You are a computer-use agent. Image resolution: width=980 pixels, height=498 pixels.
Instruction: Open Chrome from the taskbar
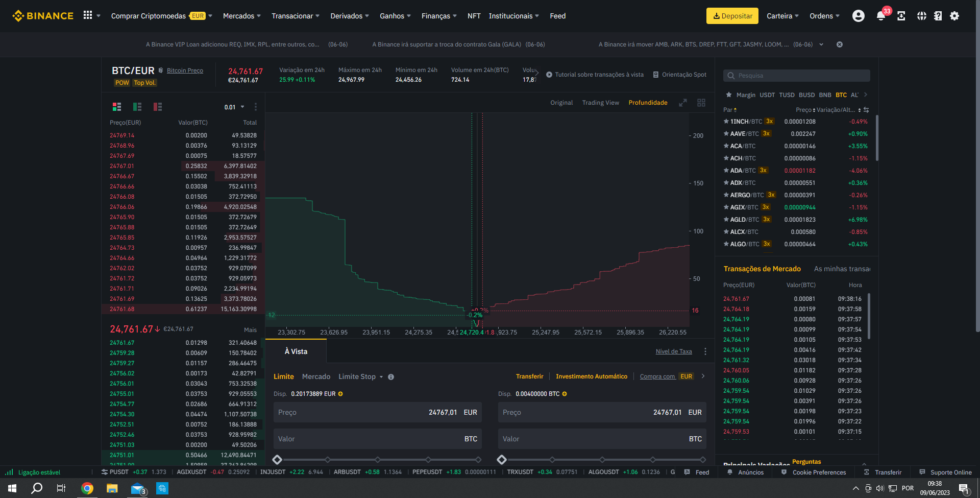point(87,488)
